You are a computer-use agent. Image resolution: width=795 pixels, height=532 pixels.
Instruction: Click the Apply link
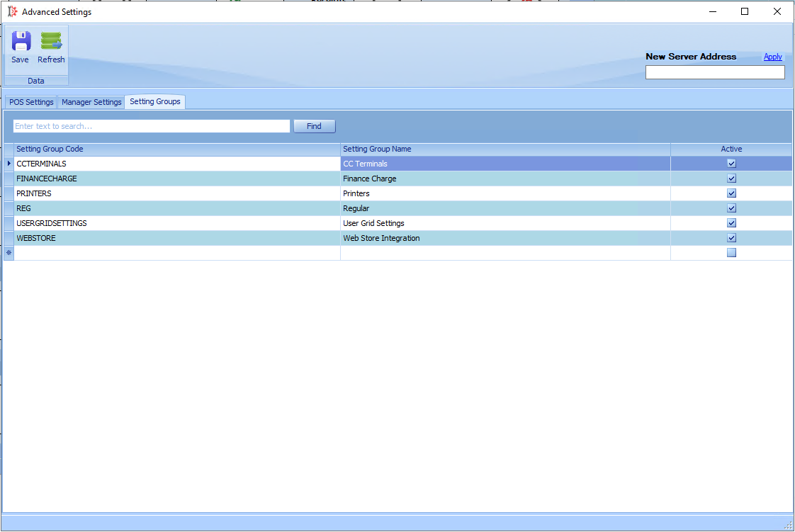click(773, 57)
